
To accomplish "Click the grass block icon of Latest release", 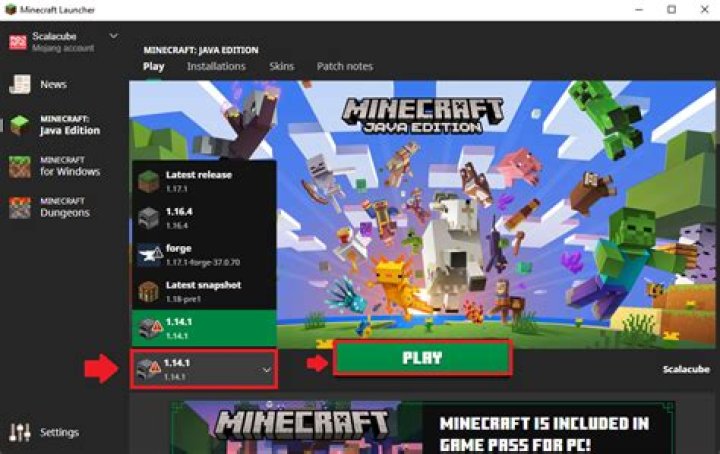I will click(x=148, y=181).
